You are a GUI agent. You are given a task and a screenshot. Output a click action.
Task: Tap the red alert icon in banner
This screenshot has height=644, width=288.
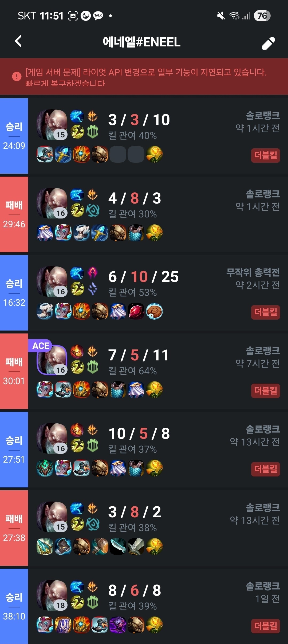(17, 77)
